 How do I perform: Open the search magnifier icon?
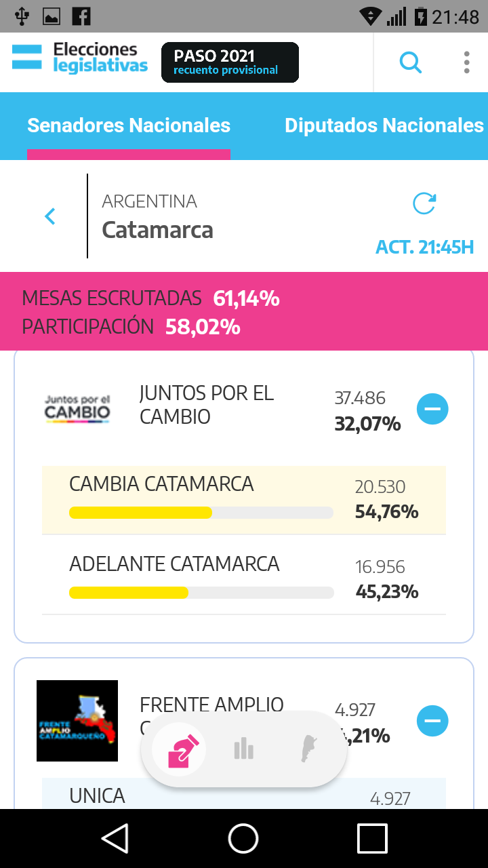(x=410, y=62)
